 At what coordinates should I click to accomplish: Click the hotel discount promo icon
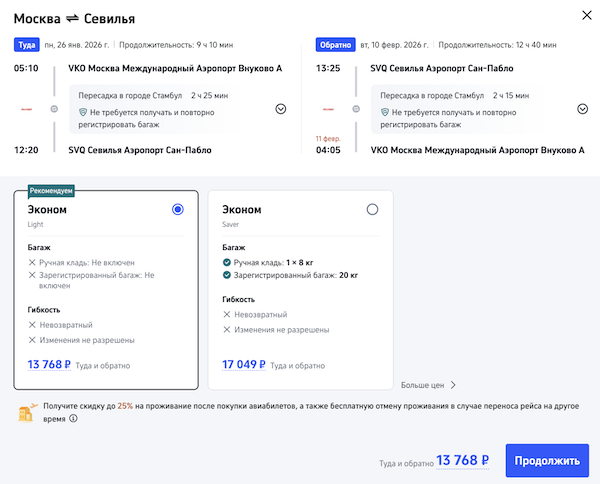tap(27, 413)
